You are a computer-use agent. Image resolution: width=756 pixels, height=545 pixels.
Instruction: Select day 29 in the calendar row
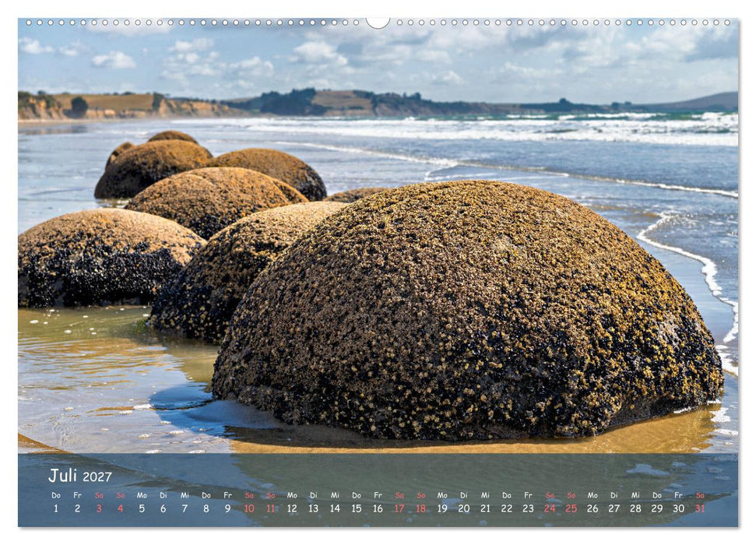658,508
